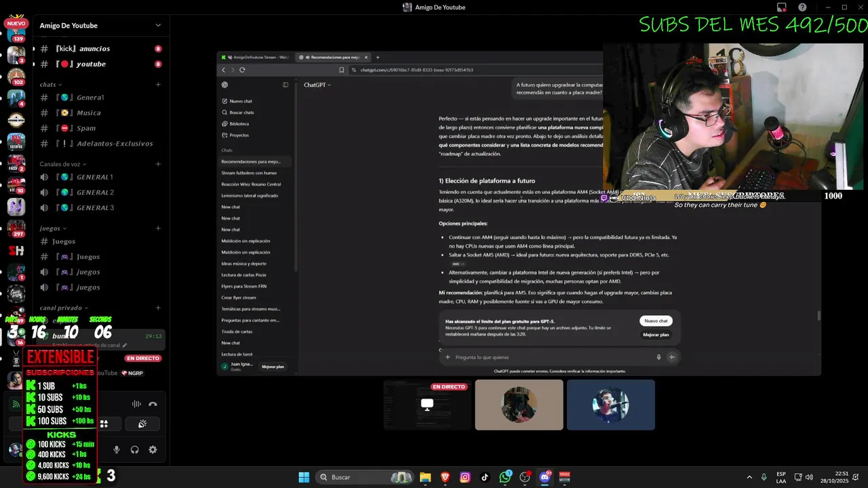868x488 pixels.
Task: Select the microphone singer participant tile
Action: tap(611, 405)
